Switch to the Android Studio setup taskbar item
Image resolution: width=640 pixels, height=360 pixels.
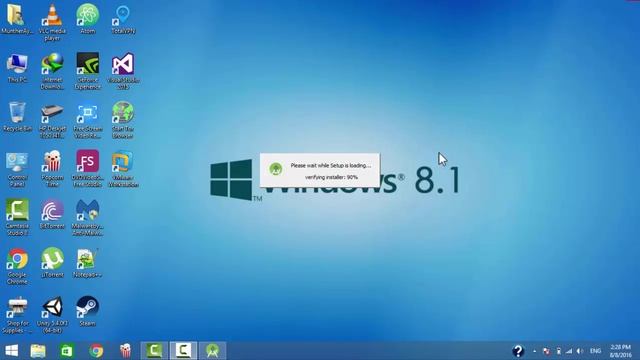(x=212, y=351)
